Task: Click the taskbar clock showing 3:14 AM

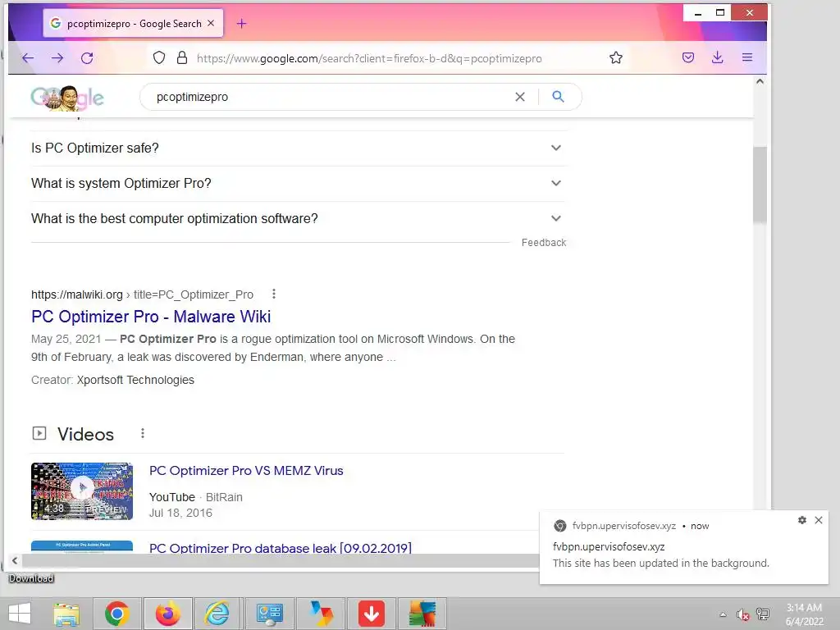Action: tap(804, 614)
